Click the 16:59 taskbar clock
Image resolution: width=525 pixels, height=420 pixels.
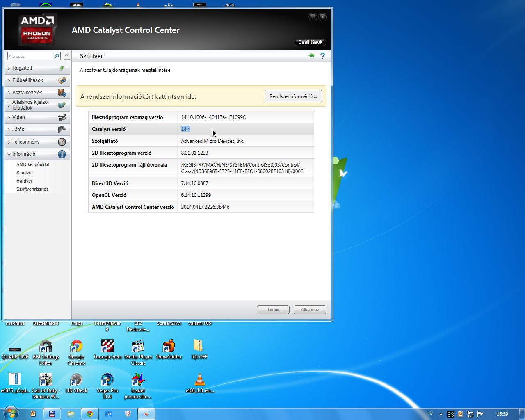click(502, 414)
